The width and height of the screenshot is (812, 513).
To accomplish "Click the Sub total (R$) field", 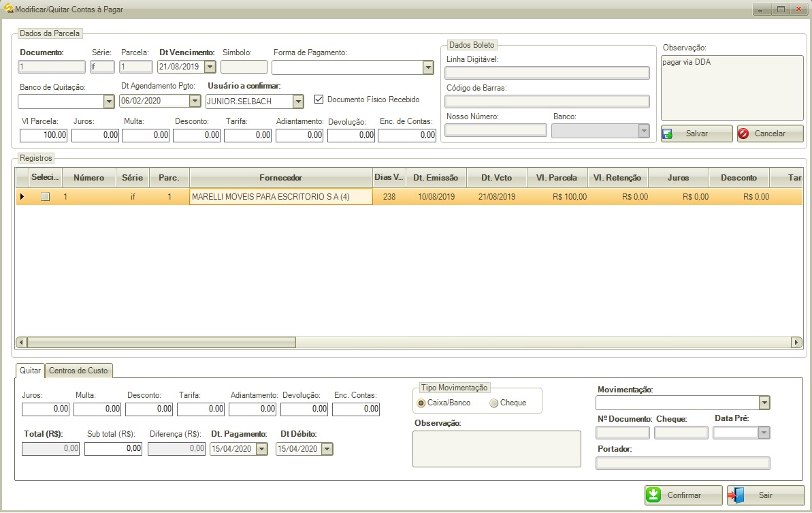I will click(114, 449).
